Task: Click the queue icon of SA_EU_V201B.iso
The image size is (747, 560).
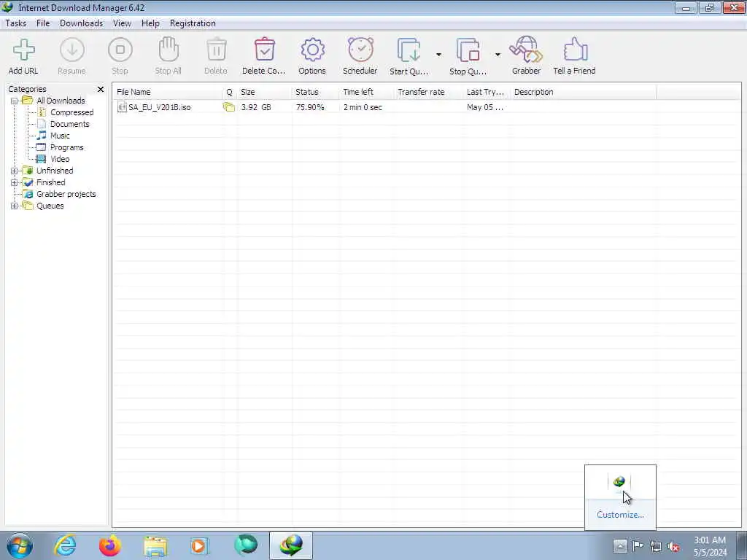Action: coord(229,107)
